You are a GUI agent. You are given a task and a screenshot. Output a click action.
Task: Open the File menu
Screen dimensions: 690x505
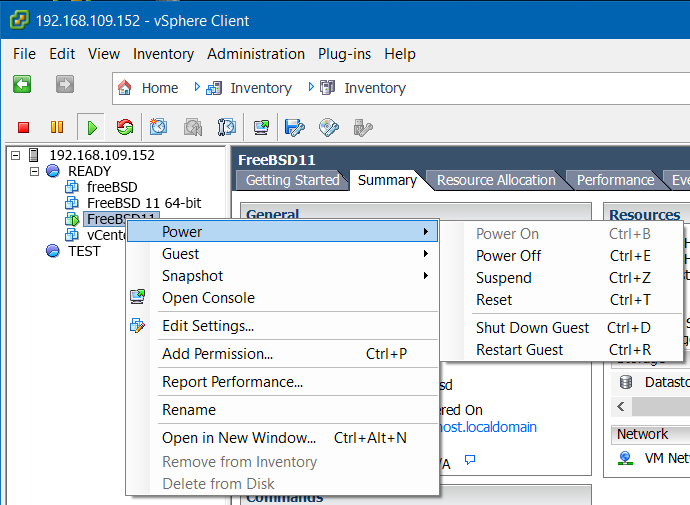click(x=24, y=54)
